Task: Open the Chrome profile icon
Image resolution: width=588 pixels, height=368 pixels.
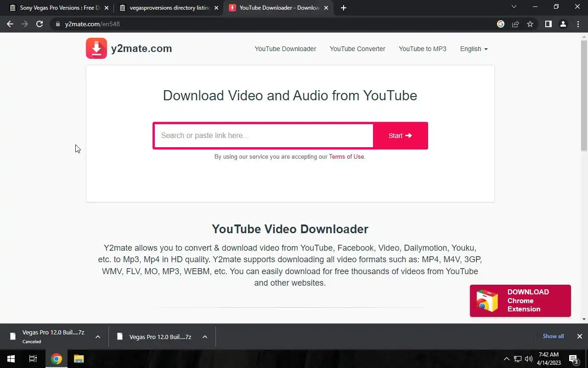Action: tap(563, 24)
